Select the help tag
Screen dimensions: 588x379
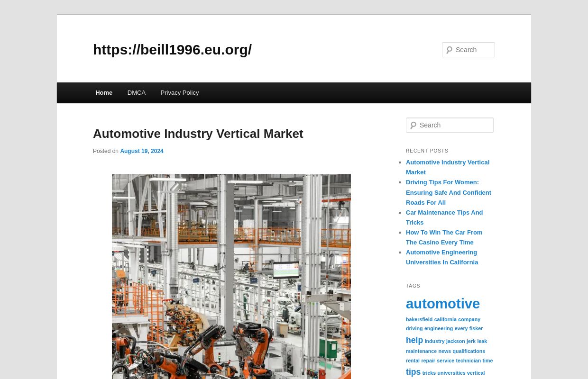(x=414, y=340)
